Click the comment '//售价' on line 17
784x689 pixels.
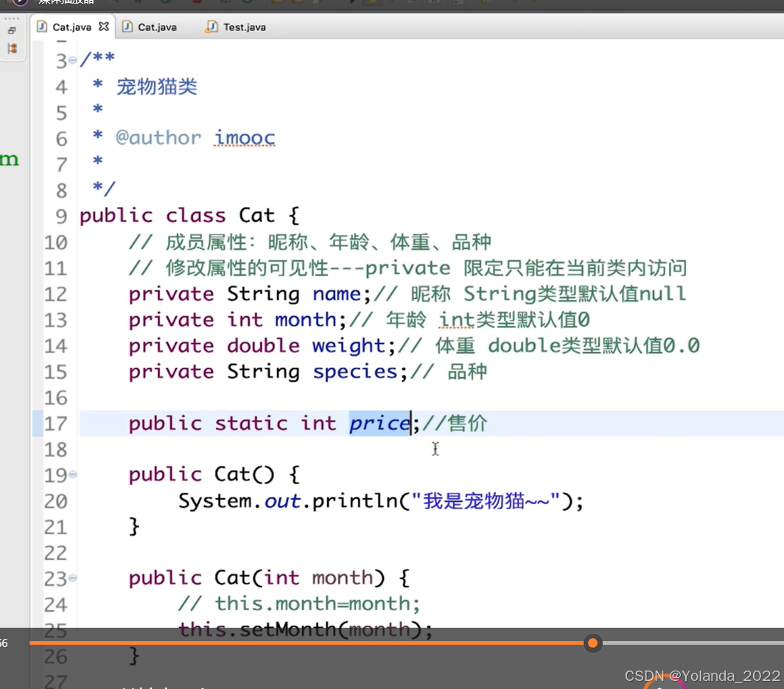(x=455, y=424)
